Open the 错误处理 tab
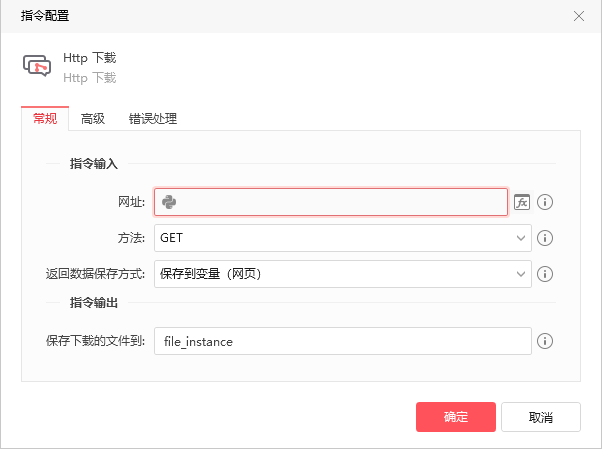602x449 pixels. click(x=152, y=118)
